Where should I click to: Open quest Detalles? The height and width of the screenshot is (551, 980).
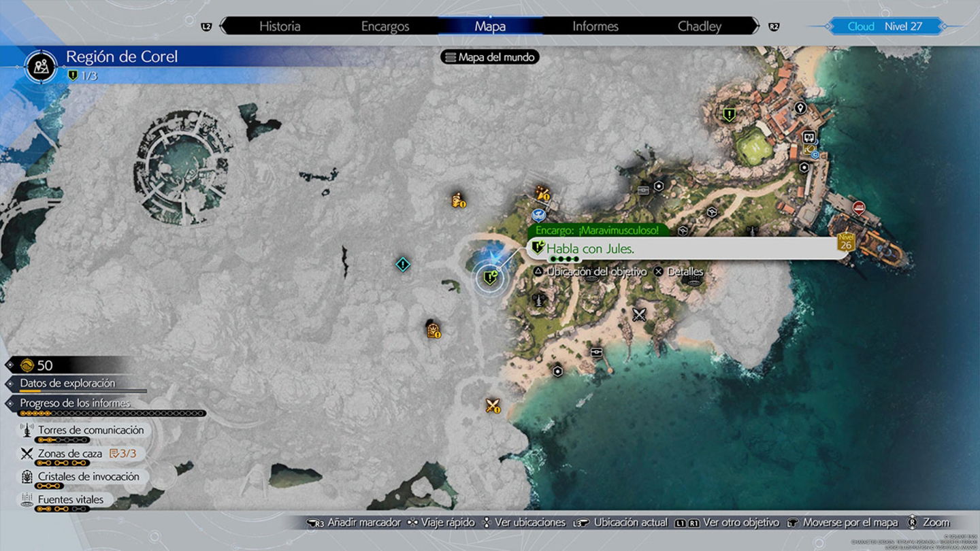pyautogui.click(x=679, y=271)
